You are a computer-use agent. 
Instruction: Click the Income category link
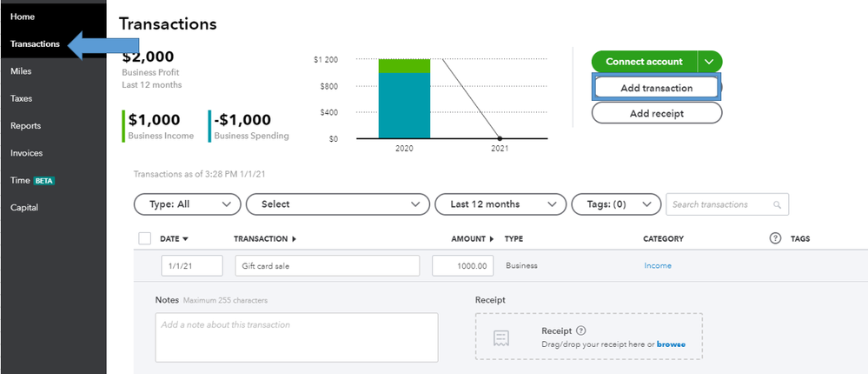658,265
